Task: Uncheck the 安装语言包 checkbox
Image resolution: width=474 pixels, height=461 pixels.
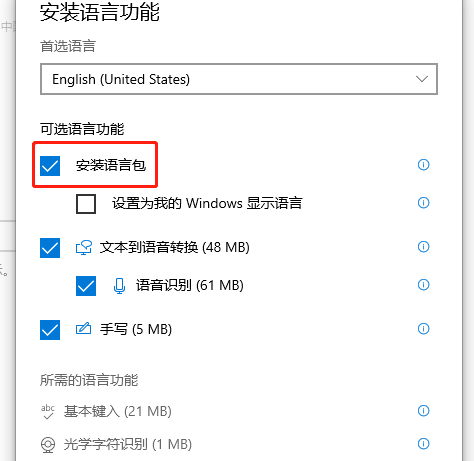Action: click(50, 166)
